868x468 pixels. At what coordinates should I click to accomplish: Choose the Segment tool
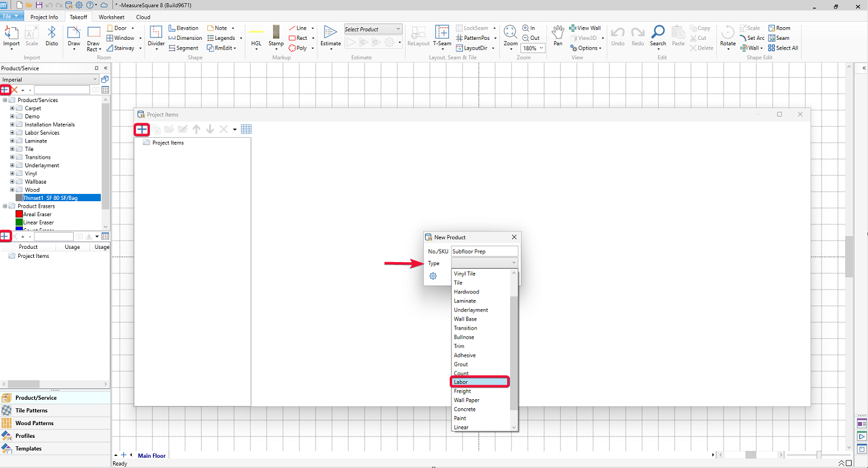point(183,48)
